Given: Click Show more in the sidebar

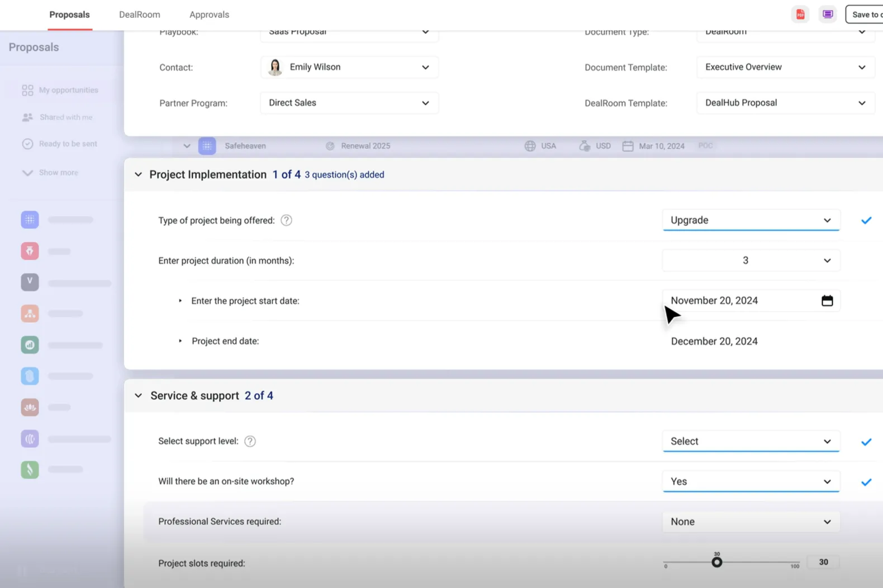Looking at the screenshot, I should 58,173.
